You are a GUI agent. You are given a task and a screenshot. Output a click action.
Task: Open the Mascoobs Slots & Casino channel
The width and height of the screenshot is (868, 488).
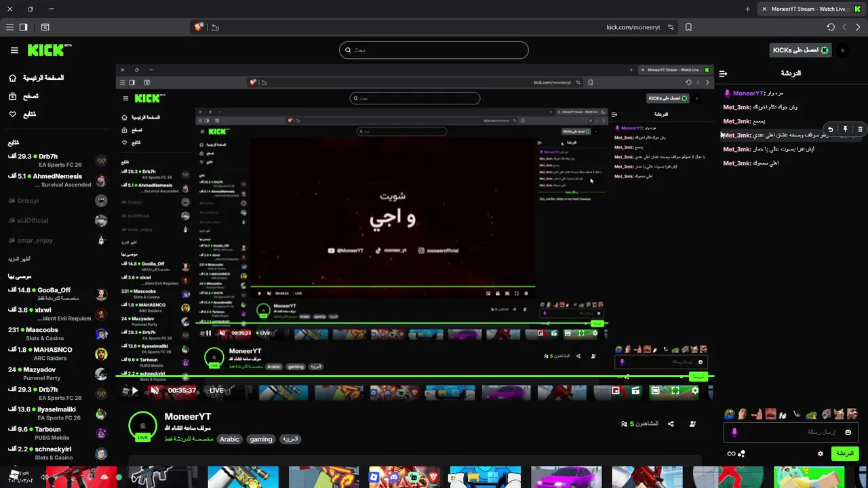57,334
